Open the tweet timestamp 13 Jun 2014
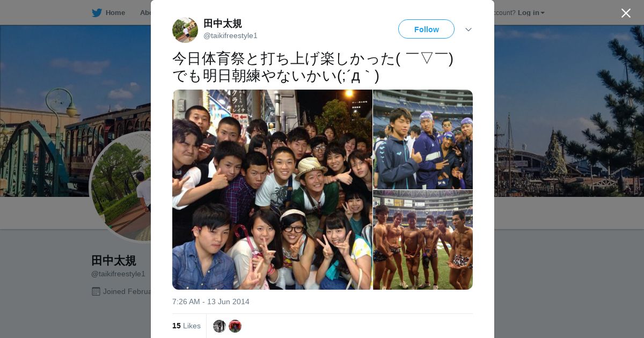The image size is (644, 338). click(x=211, y=302)
